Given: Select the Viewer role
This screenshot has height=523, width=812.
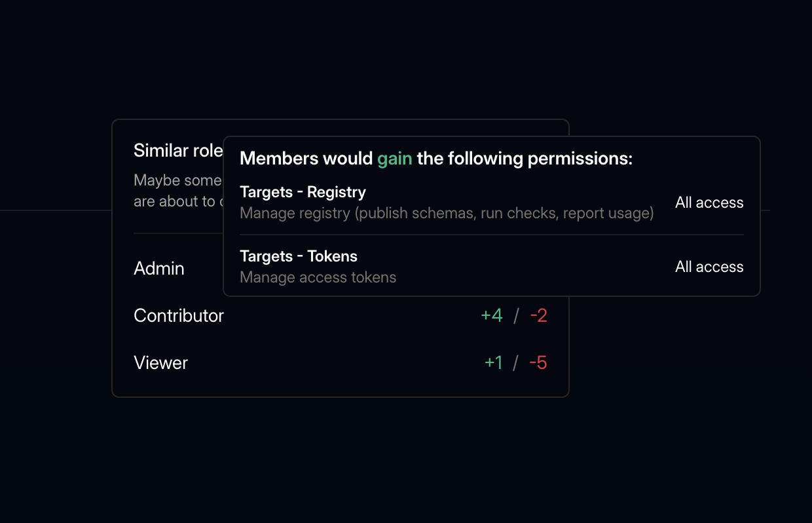Looking at the screenshot, I should coord(160,362).
